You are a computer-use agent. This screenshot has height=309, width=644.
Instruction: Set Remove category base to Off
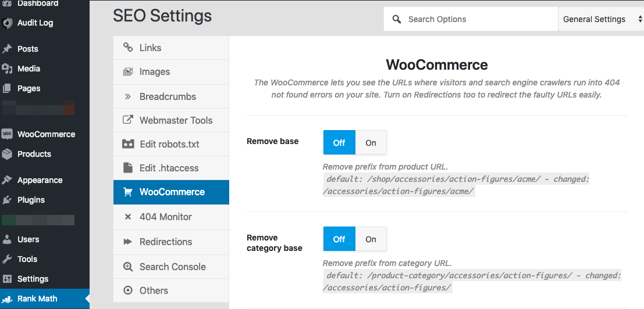(339, 239)
